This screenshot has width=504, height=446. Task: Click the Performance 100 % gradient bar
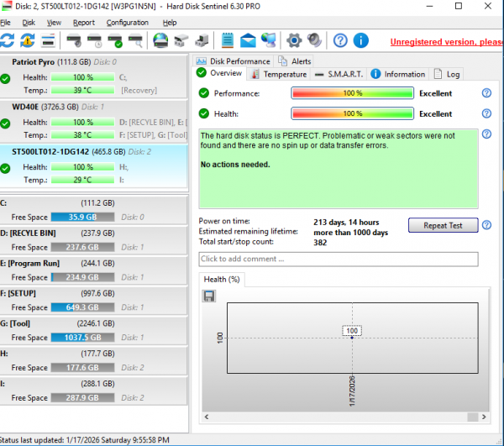tap(352, 93)
